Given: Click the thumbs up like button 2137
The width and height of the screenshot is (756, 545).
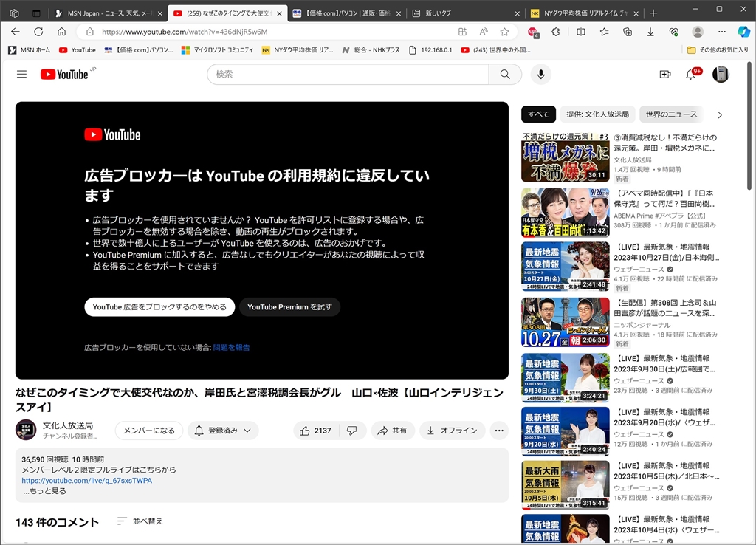Looking at the screenshot, I should point(316,431).
